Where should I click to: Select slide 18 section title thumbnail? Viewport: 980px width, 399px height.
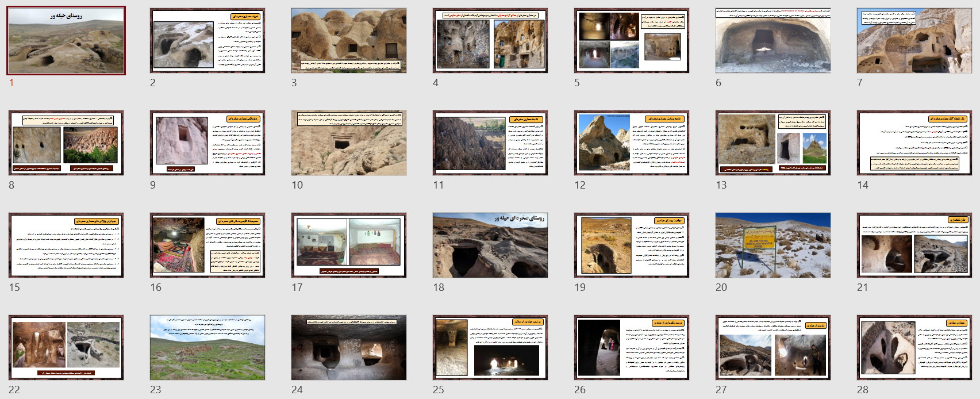tap(490, 245)
